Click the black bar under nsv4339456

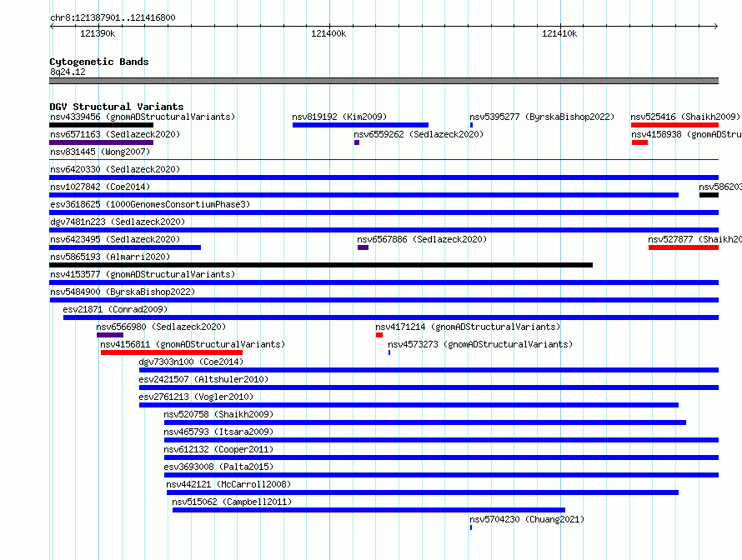pos(101,125)
